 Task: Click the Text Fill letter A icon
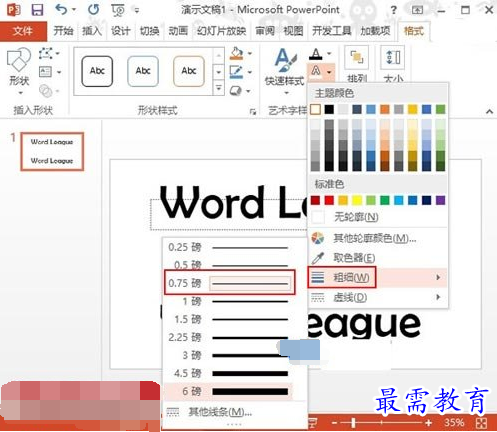click(315, 53)
